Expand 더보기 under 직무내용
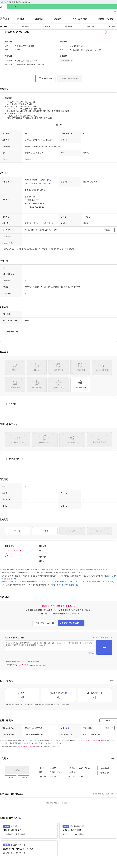Viewport: 117px width, 868px height. click(58, 125)
